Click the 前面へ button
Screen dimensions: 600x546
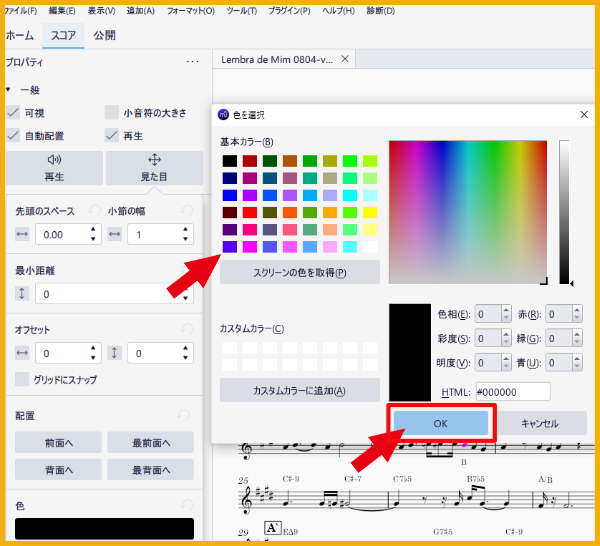pos(58,443)
